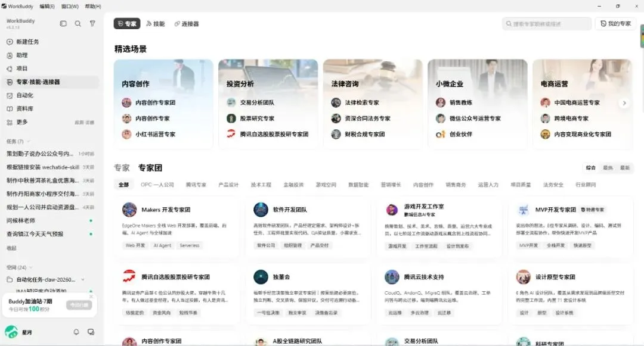Click the Buddy加油站 check-in button
644x346 pixels.
79,305
